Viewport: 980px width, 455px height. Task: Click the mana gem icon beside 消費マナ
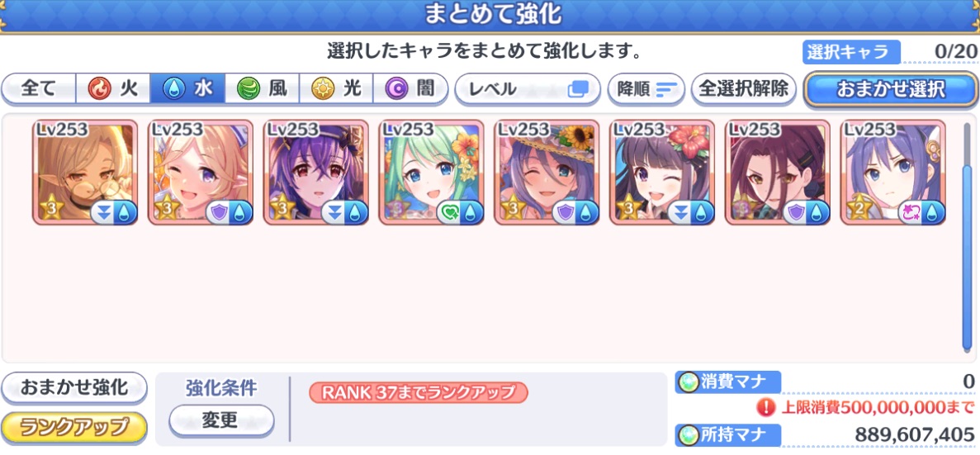point(688,382)
